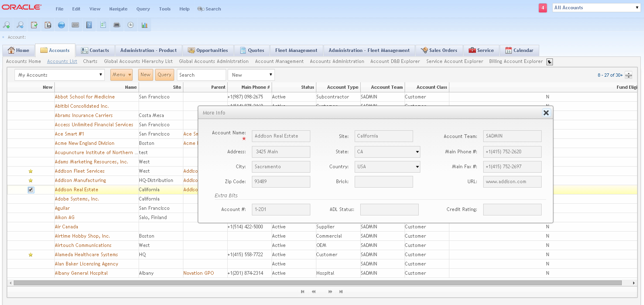Click the checklist page toolbar icon
This screenshot has width=644, height=305.
[103, 25]
